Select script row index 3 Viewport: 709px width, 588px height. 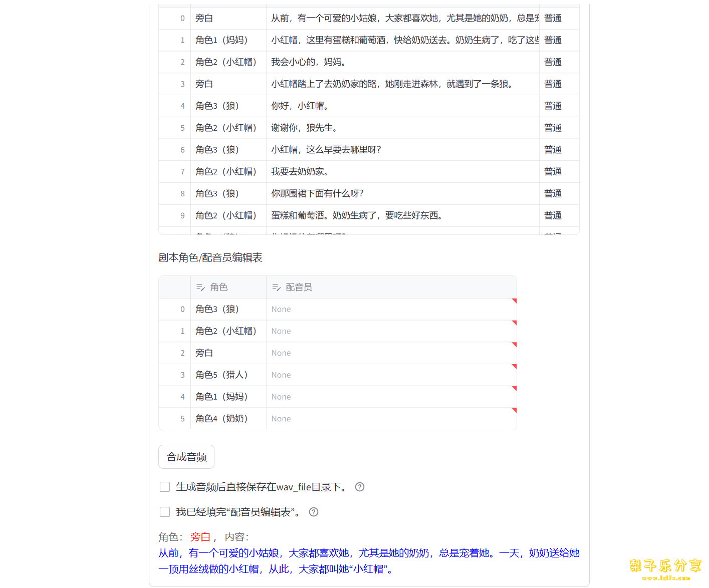(x=174, y=84)
